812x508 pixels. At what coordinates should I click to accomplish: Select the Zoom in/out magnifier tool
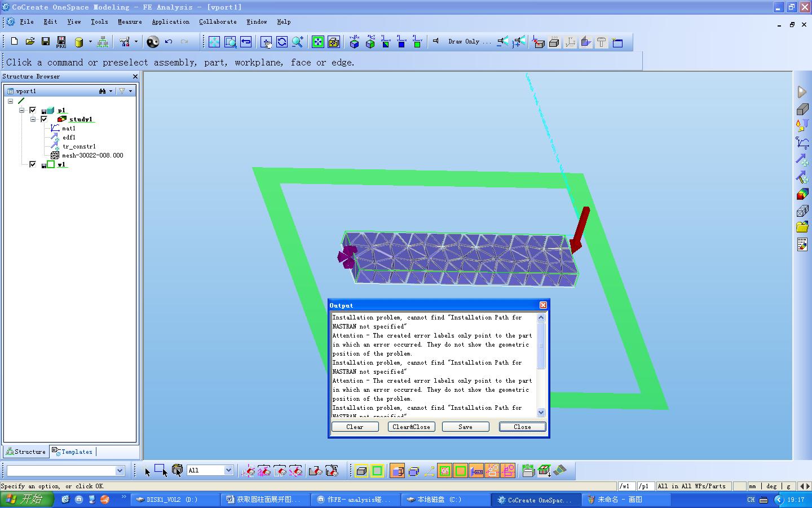298,42
